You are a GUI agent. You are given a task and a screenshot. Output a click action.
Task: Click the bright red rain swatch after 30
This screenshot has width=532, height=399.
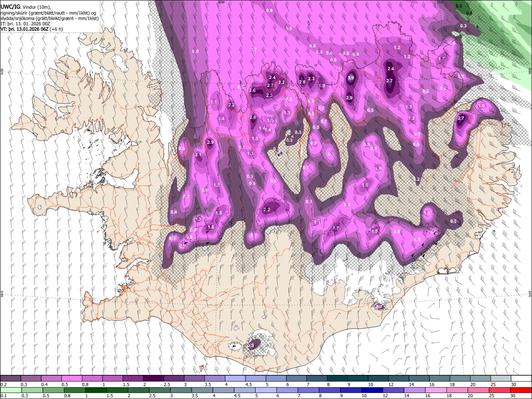520,390
